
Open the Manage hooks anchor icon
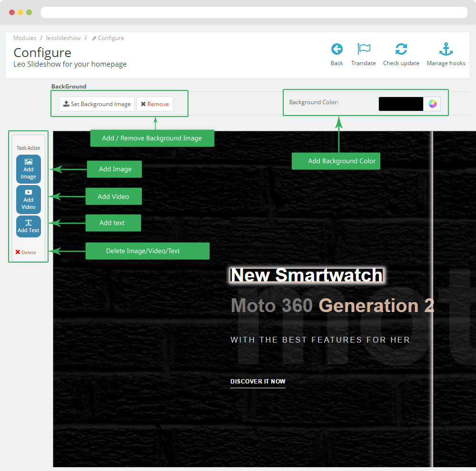click(446, 49)
